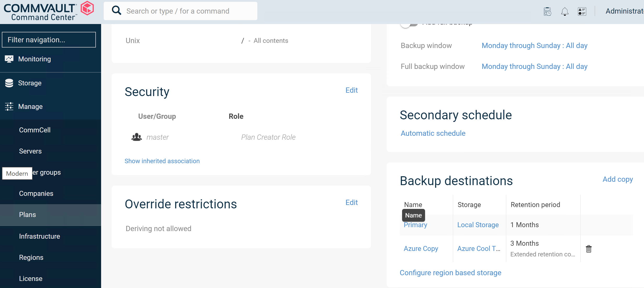
Task: Edit the Security section settings
Action: click(351, 90)
